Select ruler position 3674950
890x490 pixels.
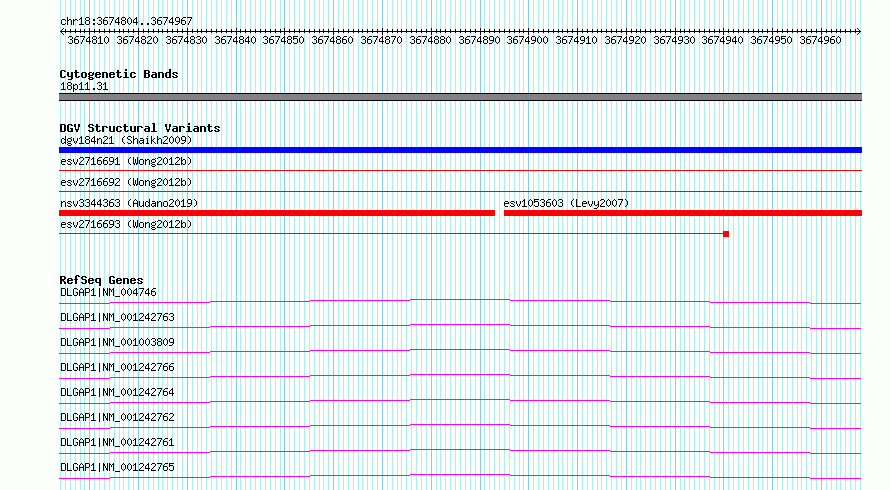coord(771,40)
